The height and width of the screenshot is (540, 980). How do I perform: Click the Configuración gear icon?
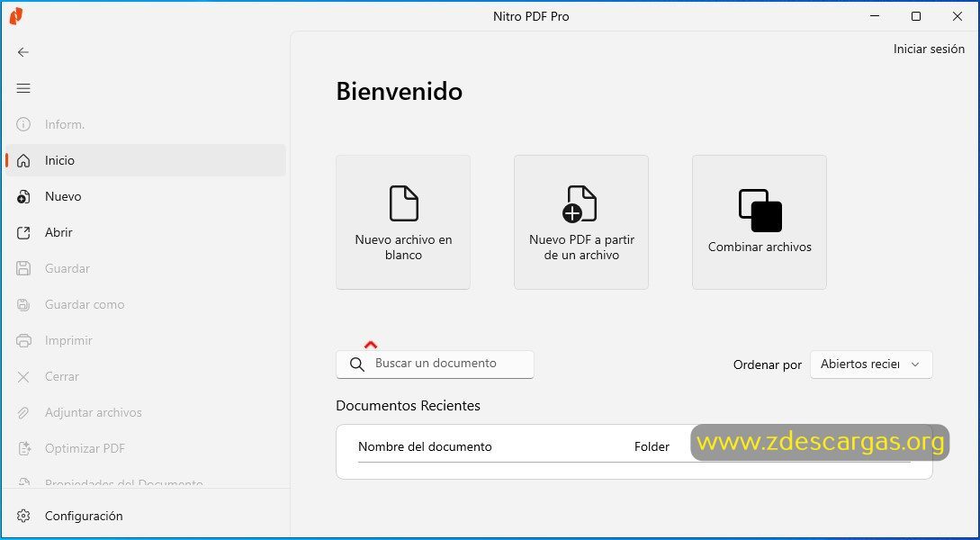pyautogui.click(x=23, y=517)
